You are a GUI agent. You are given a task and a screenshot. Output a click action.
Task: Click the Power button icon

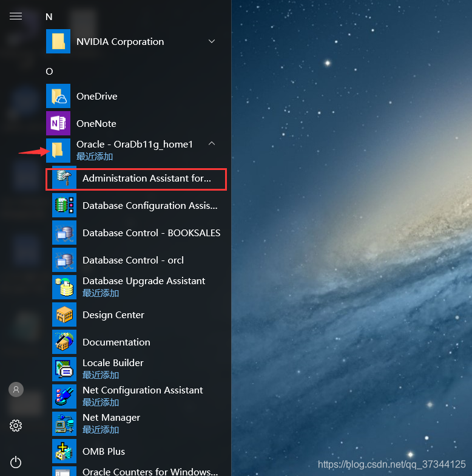(x=16, y=463)
